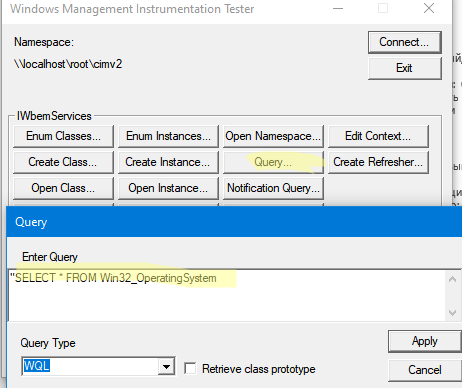Open Enum Classes... dialog
Image resolution: width=462 pixels, height=388 pixels.
tap(63, 136)
